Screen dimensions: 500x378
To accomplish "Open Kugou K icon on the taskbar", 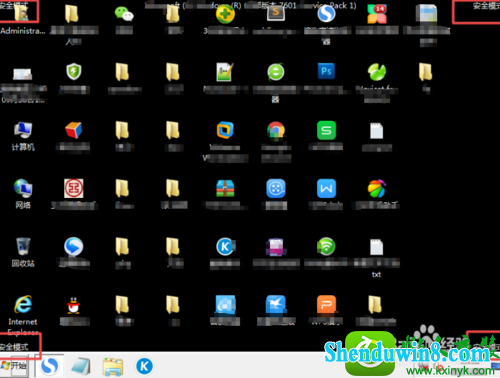I will [144, 366].
